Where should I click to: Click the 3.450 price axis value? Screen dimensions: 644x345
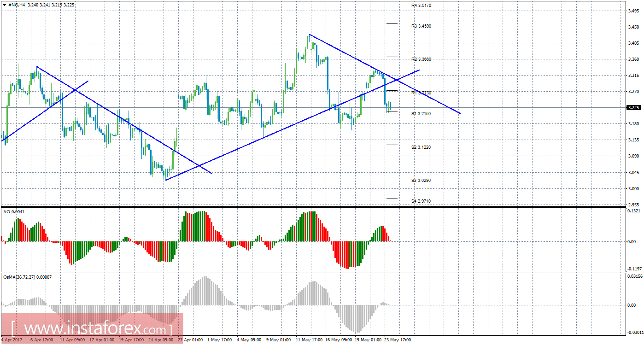[633, 27]
